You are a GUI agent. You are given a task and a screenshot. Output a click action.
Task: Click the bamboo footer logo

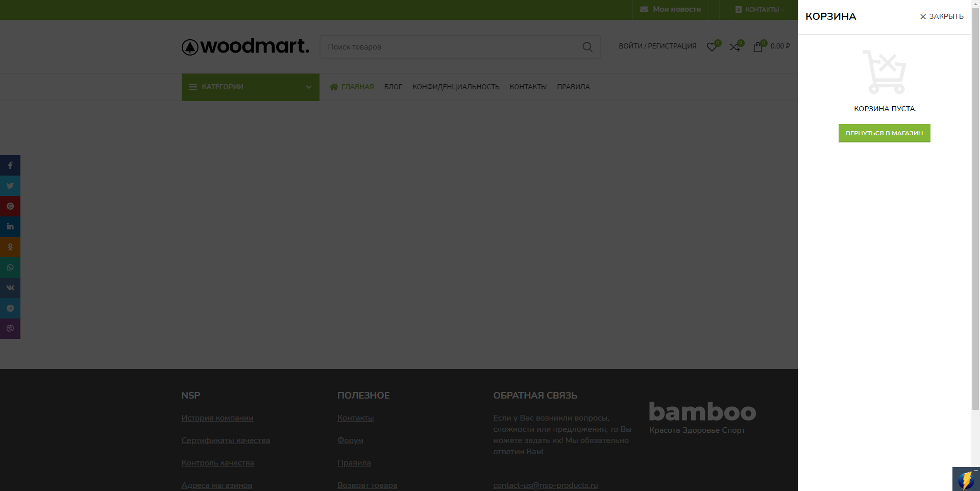[702, 411]
